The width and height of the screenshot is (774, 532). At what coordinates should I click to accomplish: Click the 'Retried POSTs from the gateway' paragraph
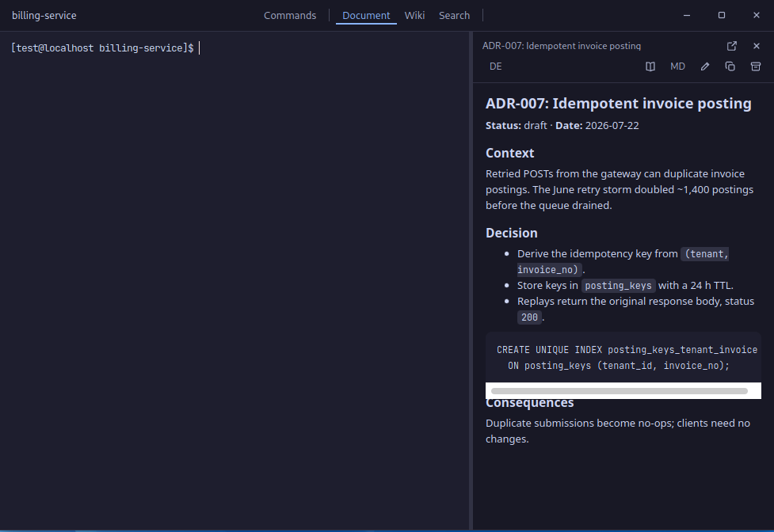pyautogui.click(x=620, y=189)
